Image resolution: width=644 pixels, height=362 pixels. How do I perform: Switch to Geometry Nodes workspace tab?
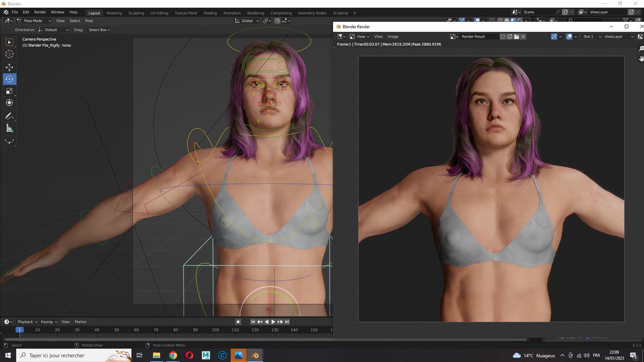tap(312, 13)
